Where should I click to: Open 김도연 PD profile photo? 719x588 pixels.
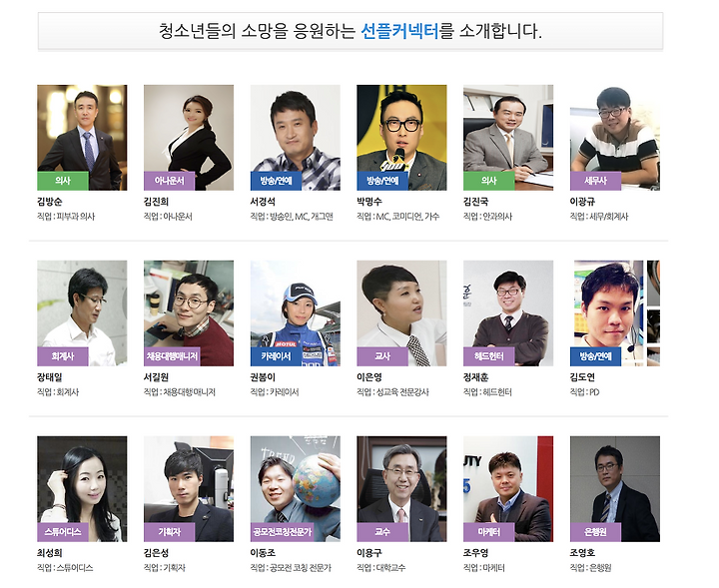(x=615, y=313)
